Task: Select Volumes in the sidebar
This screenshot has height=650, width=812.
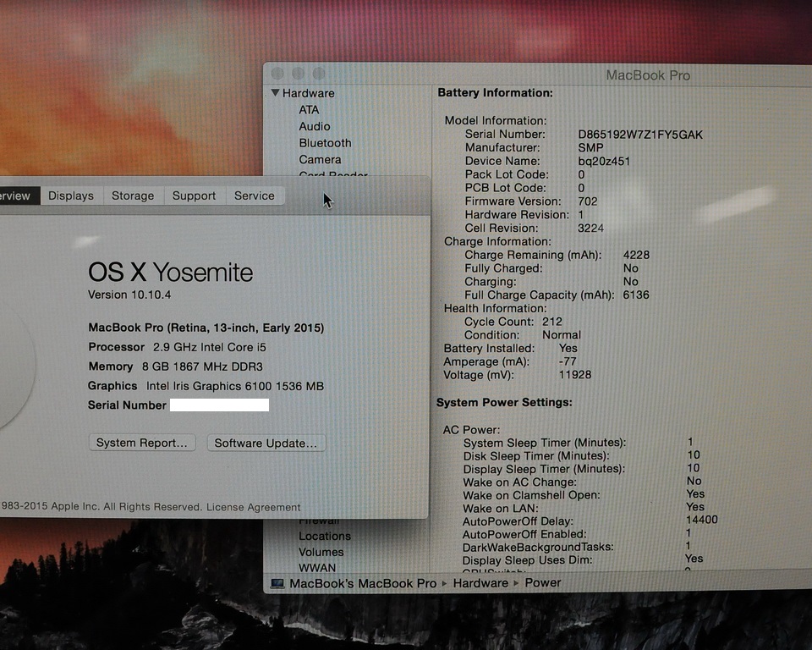Action: tap(321, 552)
